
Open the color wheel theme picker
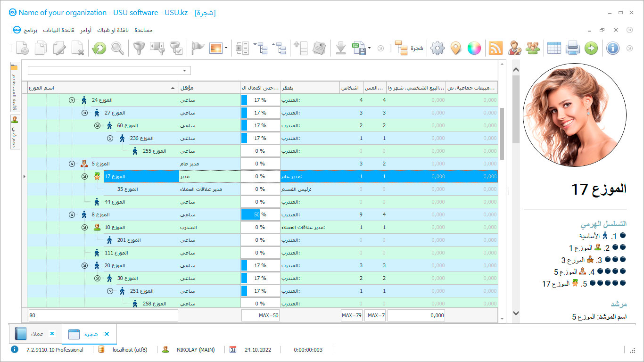[x=474, y=48]
